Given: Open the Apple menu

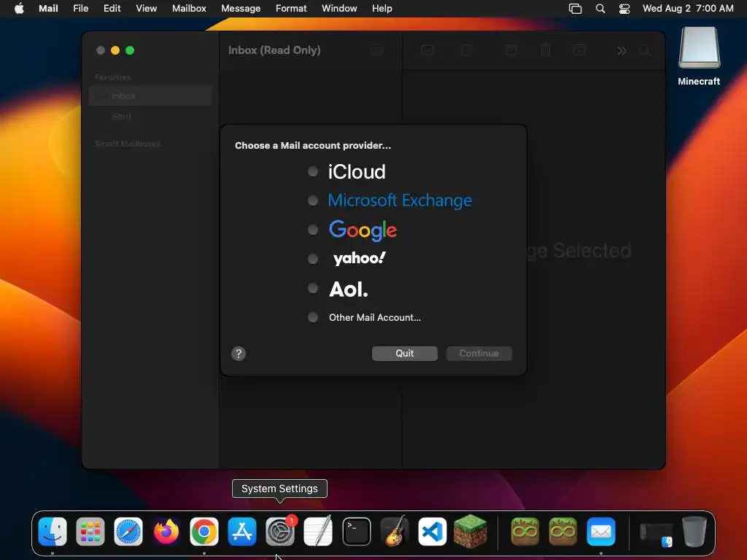Looking at the screenshot, I should point(19,9).
